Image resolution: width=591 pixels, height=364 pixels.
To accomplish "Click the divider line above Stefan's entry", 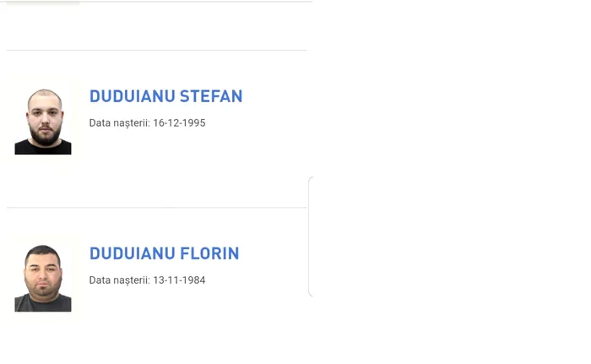I will (157, 51).
